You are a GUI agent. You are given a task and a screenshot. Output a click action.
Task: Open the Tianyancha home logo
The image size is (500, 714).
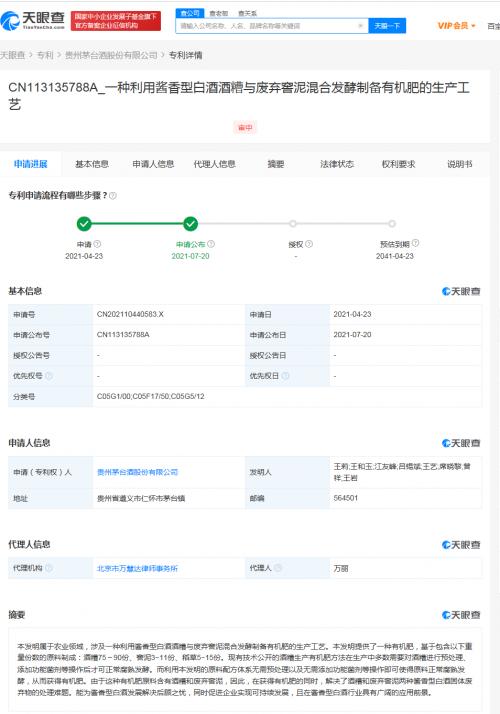[33, 20]
